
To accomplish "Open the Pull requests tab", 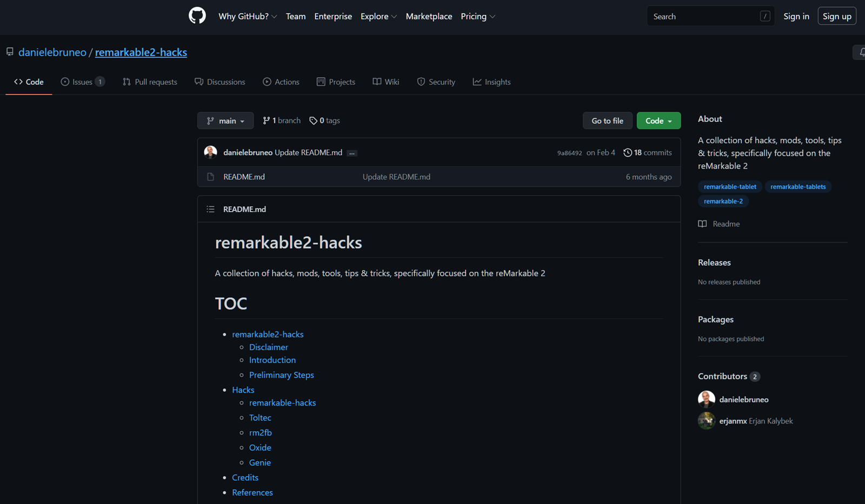I will pyautogui.click(x=150, y=82).
